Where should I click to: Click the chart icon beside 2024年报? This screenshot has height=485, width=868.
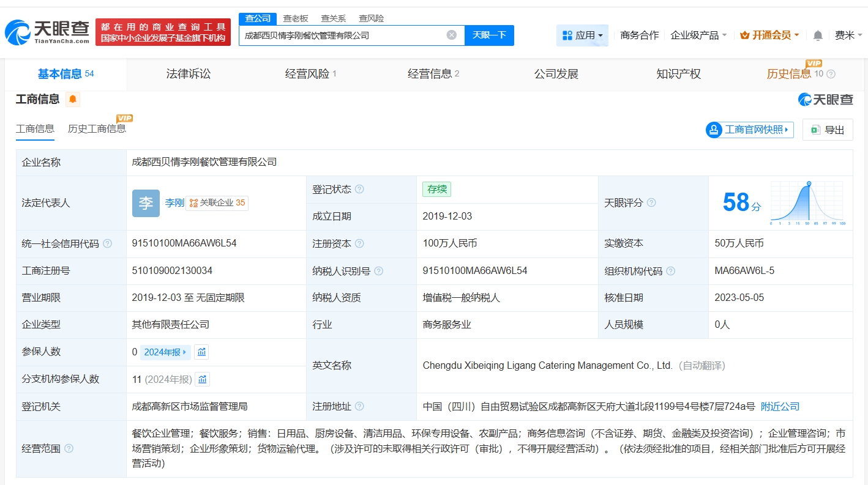pyautogui.click(x=201, y=352)
